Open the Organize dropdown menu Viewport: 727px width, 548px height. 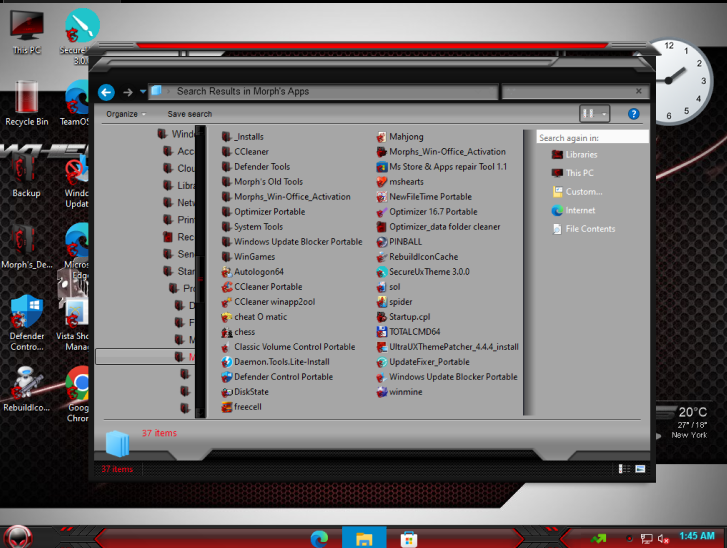coord(126,114)
